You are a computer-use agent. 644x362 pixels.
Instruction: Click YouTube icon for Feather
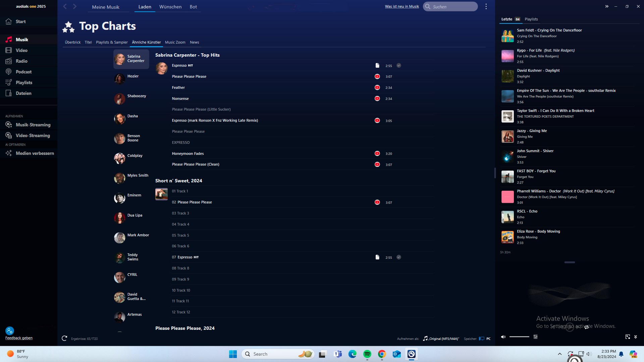(x=377, y=87)
